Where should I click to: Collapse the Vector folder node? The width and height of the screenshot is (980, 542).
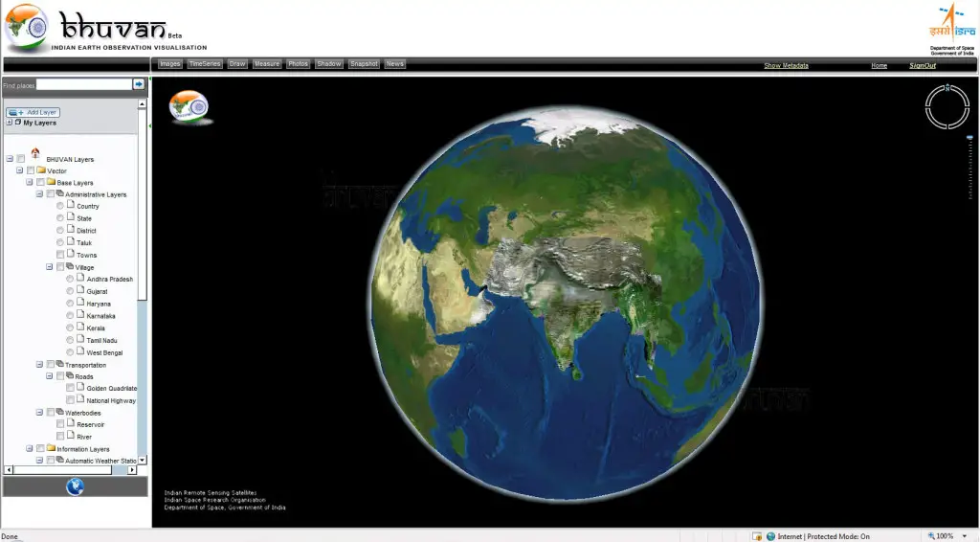pyautogui.click(x=19, y=170)
